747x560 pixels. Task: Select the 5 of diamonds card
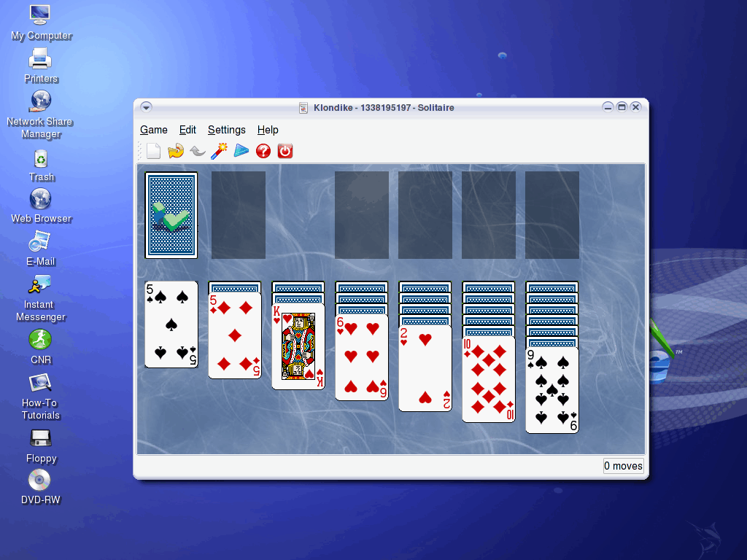[x=234, y=335]
